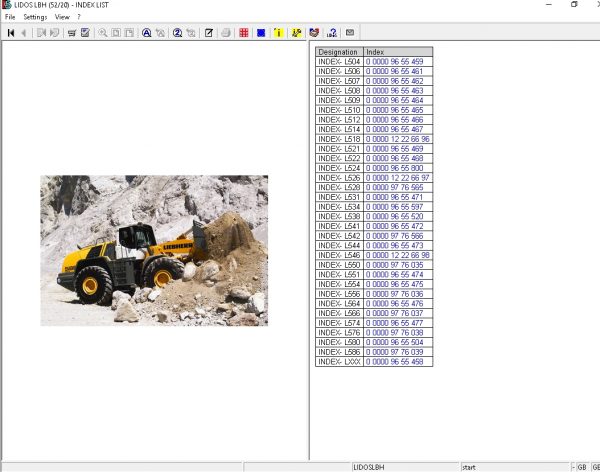Click the yellow tools icon
Viewport: 600px width, 472px height.
click(x=297, y=33)
